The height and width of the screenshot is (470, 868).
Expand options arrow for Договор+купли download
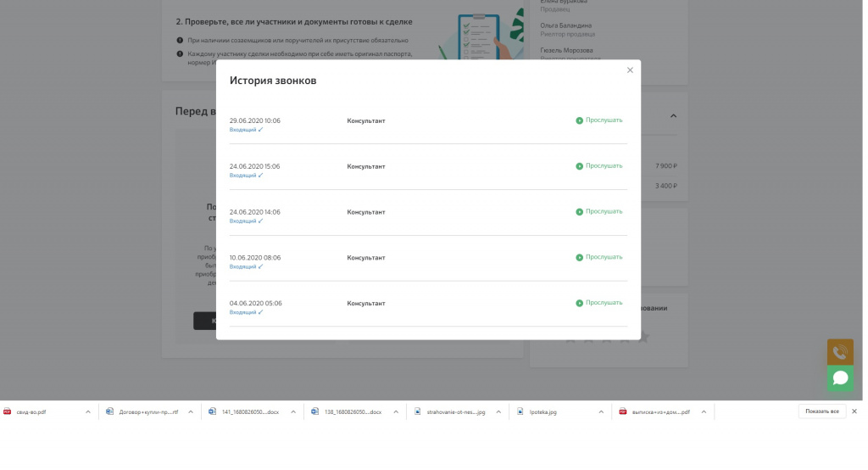click(x=191, y=411)
